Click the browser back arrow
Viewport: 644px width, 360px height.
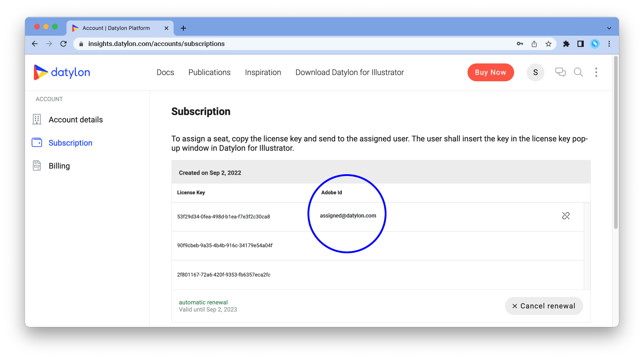coord(35,44)
